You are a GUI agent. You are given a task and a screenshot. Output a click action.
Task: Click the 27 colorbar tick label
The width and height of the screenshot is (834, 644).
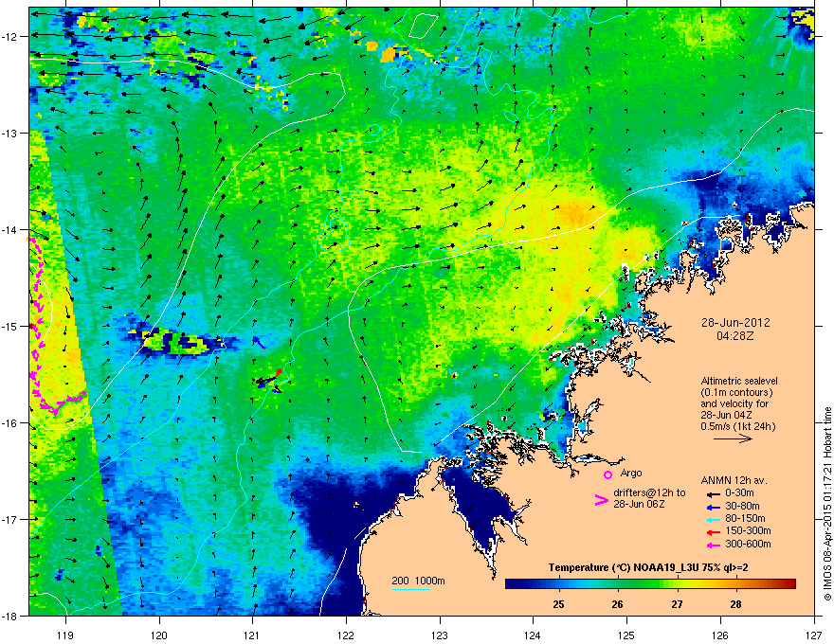coord(677,604)
